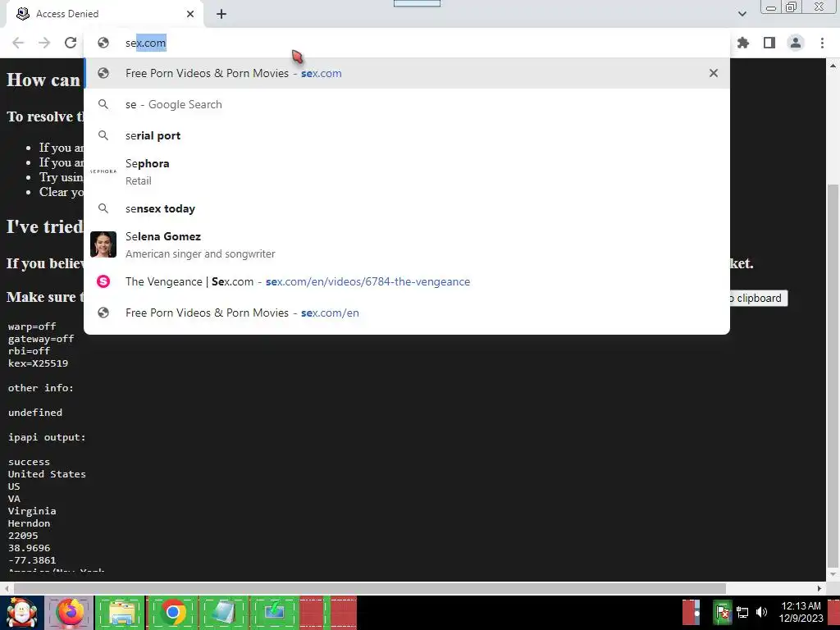Choose the Selena Gomez suggestion
Image resolution: width=840 pixels, height=630 pixels.
click(x=407, y=244)
